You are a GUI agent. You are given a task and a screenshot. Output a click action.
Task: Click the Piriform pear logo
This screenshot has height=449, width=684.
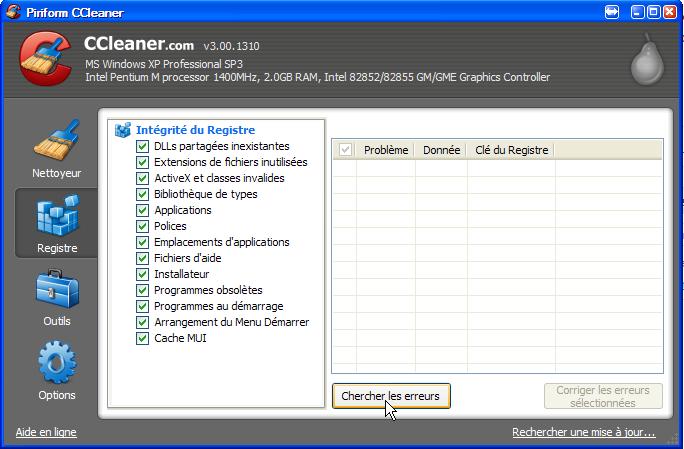click(x=647, y=60)
